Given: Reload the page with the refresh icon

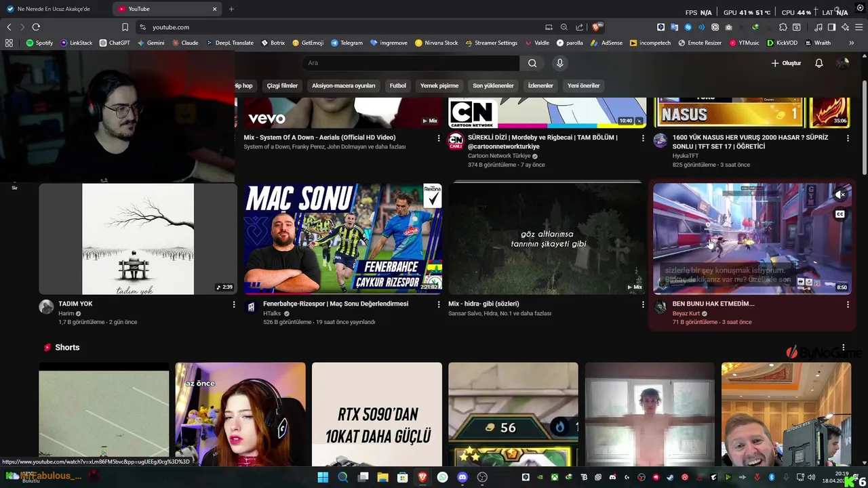Looking at the screenshot, I should click(x=36, y=27).
